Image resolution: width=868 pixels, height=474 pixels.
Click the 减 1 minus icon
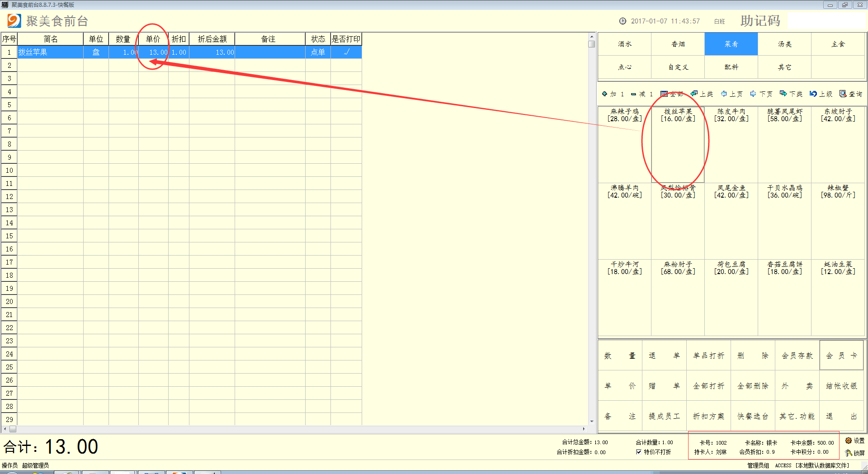point(634,94)
